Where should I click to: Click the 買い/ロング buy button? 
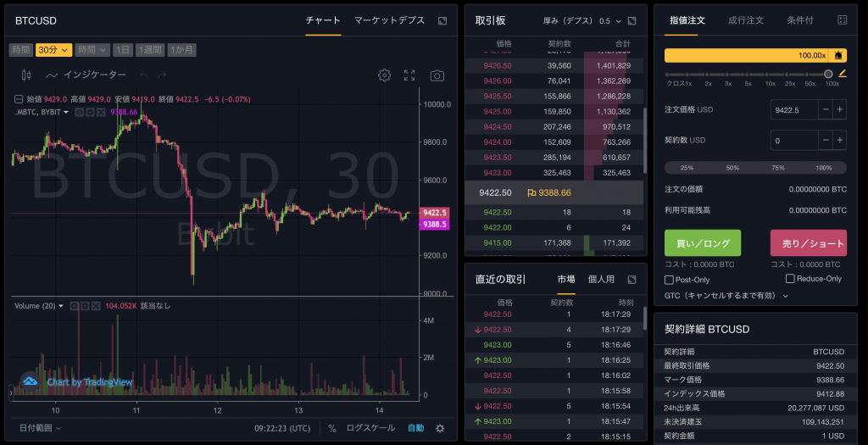coord(703,243)
